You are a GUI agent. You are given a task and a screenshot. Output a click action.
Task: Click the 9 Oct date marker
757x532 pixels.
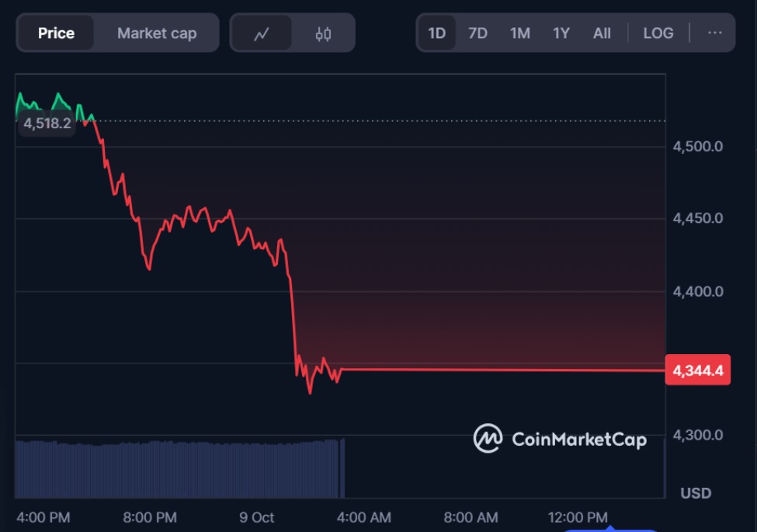257,517
